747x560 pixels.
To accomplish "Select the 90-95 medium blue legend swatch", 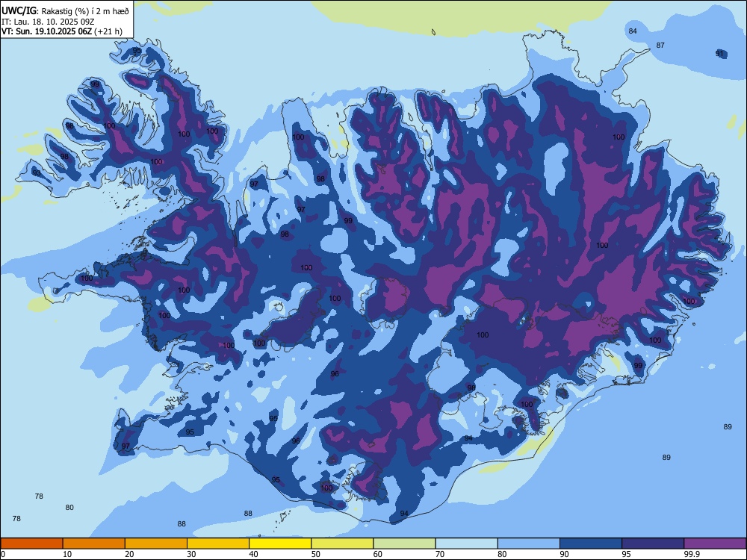I will pos(591,544).
